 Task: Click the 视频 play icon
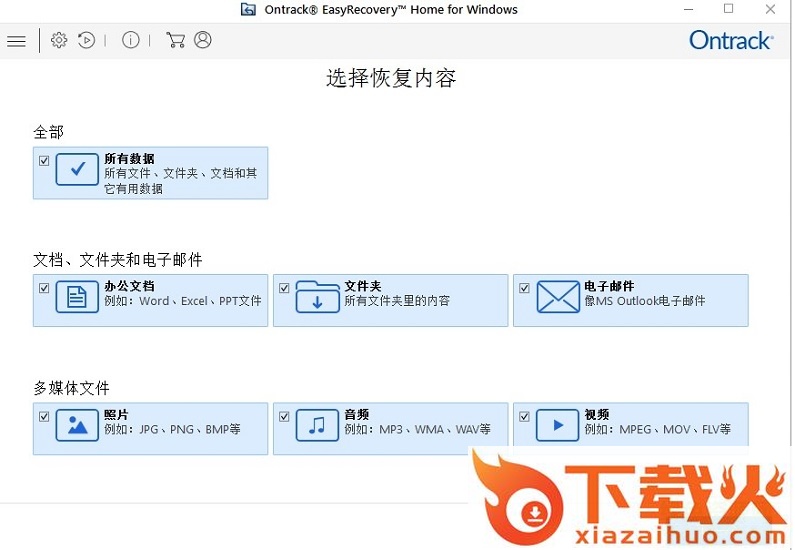click(558, 425)
